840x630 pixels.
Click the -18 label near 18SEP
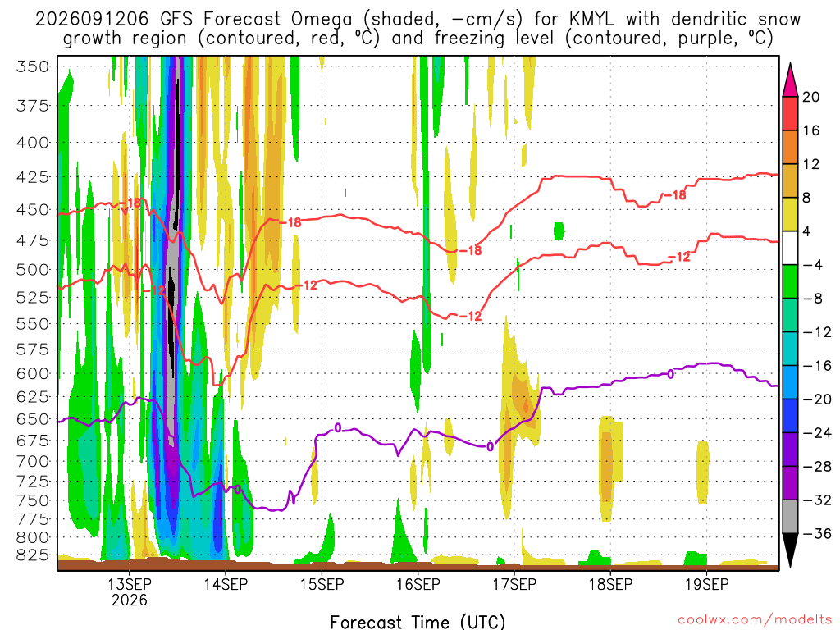click(x=675, y=195)
